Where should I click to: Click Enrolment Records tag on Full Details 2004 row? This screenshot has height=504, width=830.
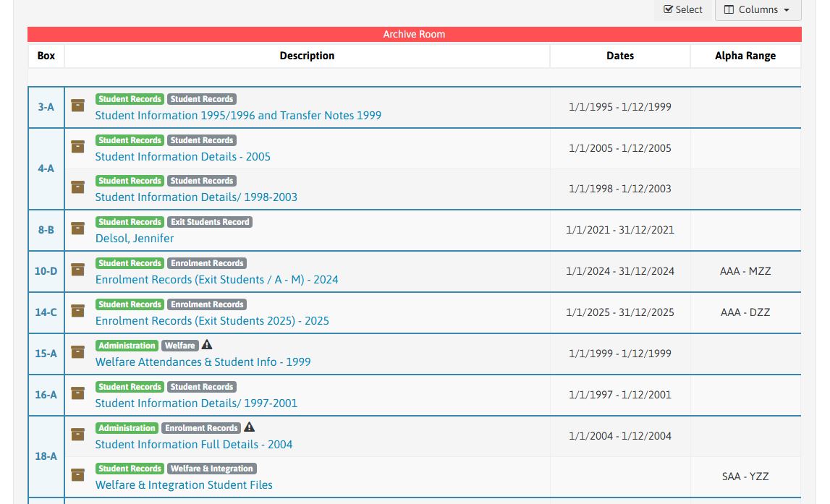tap(201, 428)
